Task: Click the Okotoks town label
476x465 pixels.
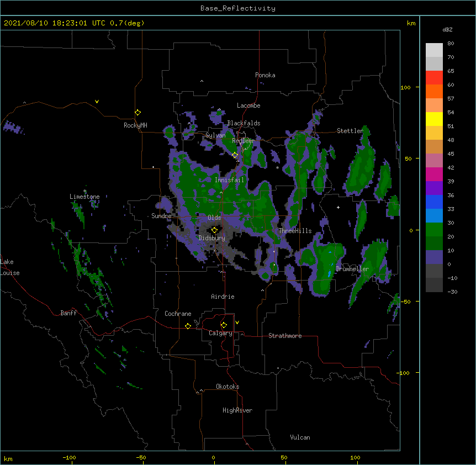Action: [228, 387]
